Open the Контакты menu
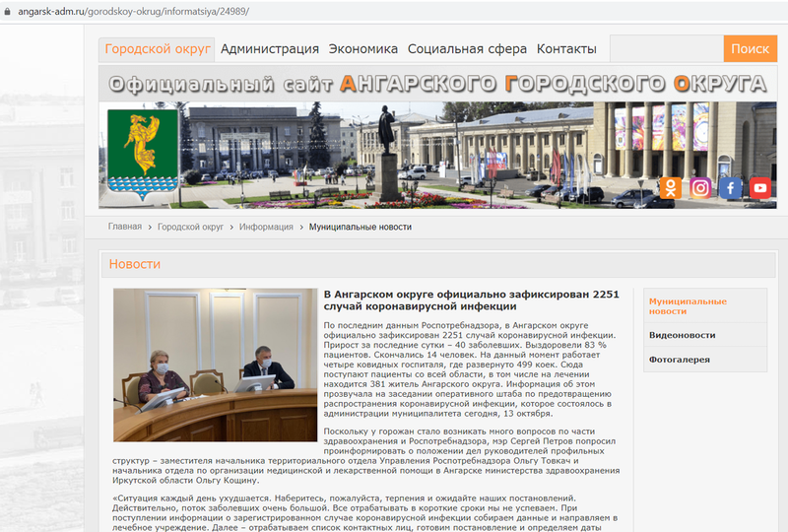This screenshot has height=532, width=788. click(x=566, y=49)
